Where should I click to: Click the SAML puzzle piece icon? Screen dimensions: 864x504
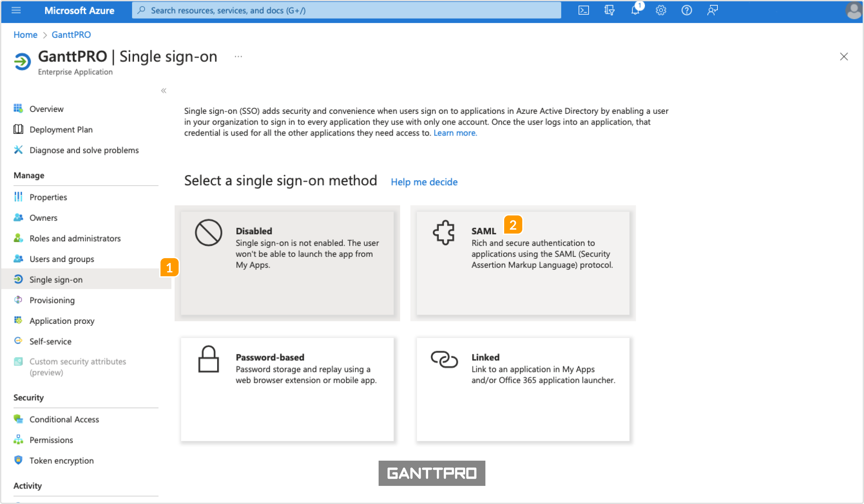pyautogui.click(x=444, y=233)
